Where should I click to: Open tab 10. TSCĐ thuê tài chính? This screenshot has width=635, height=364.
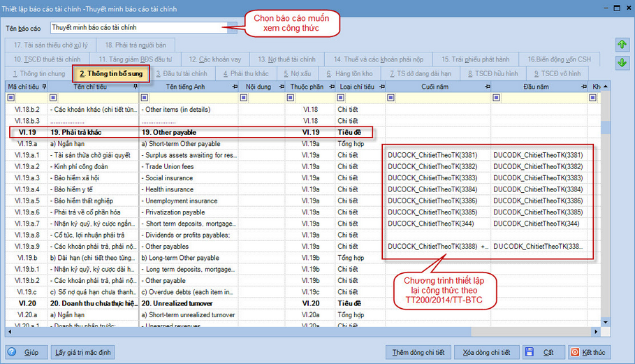point(47,59)
